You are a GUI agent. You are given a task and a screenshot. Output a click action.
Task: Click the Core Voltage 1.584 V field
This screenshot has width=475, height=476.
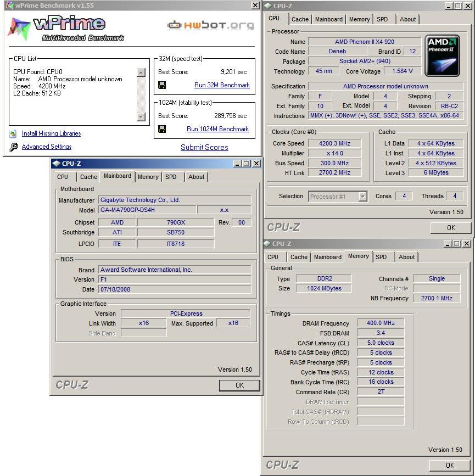403,71
